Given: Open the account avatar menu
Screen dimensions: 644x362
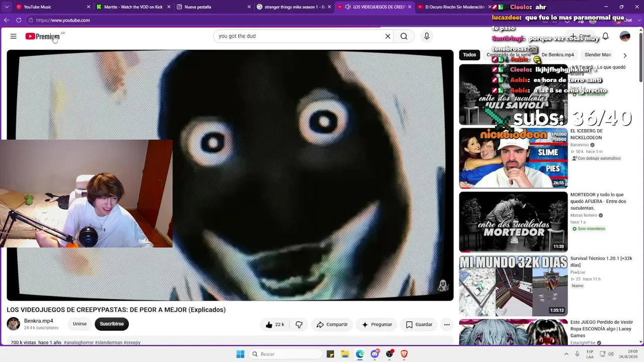Looking at the screenshot, I should click(x=625, y=36).
